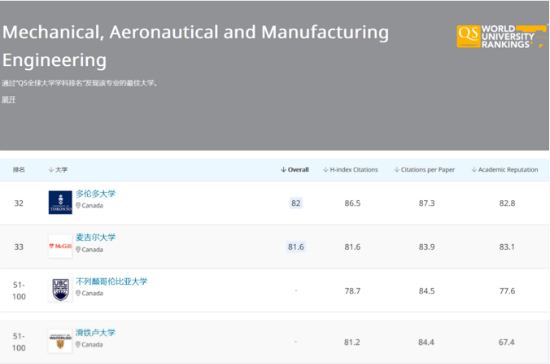
Task: Open the 麦吉尔大学 university link
Action: click(95, 237)
